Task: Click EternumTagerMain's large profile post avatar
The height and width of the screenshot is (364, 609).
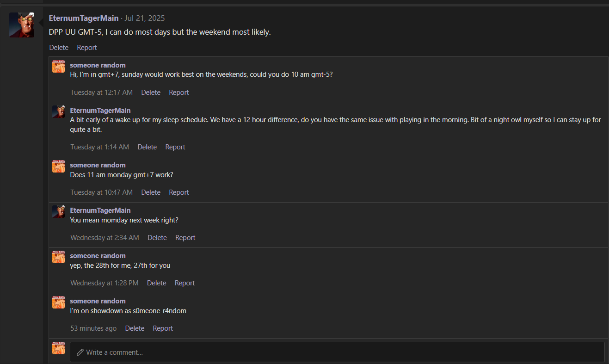Action: point(22,25)
